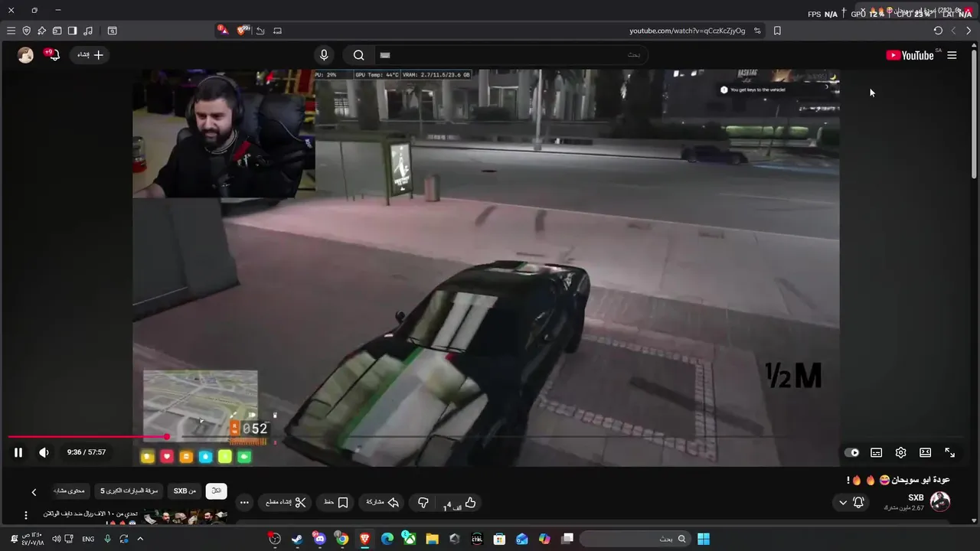980x551 pixels.
Task: Open the YouTube guide menu
Action: point(952,55)
